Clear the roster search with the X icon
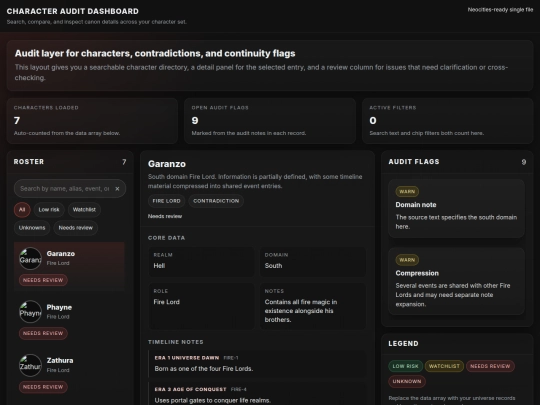Screen dimensions: 540x405 [x=117, y=189]
